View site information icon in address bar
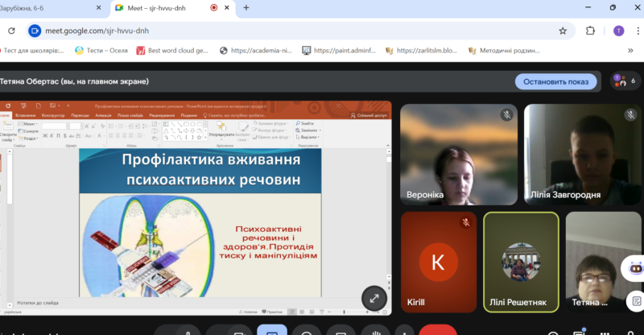Viewport: 644px width, 335px height. click(x=35, y=31)
